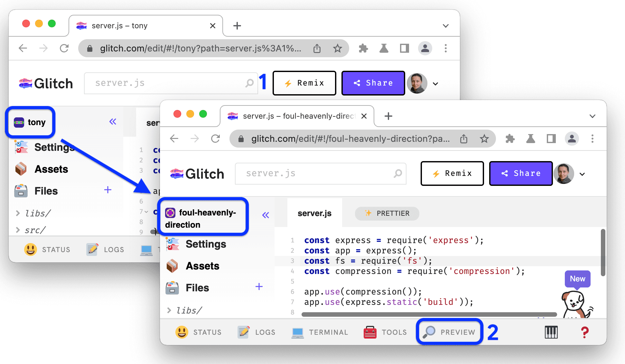Open the PREVIEW panel at bottom

coord(449,332)
